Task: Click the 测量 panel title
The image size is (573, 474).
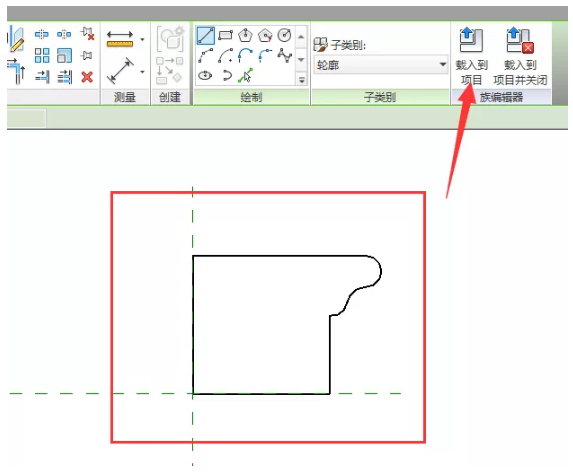Action: click(125, 97)
